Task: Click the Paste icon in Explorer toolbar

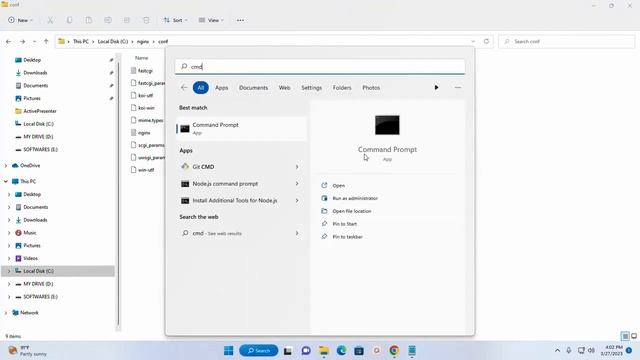Action: [89, 20]
